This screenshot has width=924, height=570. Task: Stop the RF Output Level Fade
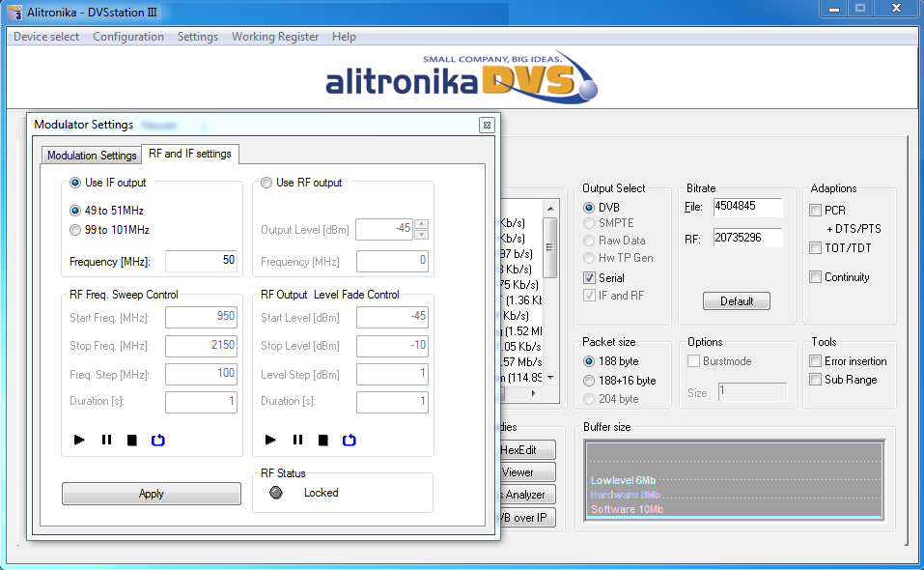[323, 441]
